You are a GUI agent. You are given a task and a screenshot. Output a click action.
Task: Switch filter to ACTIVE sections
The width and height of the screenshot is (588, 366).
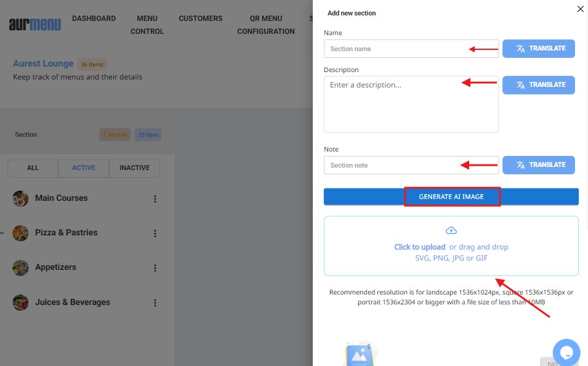tap(83, 168)
